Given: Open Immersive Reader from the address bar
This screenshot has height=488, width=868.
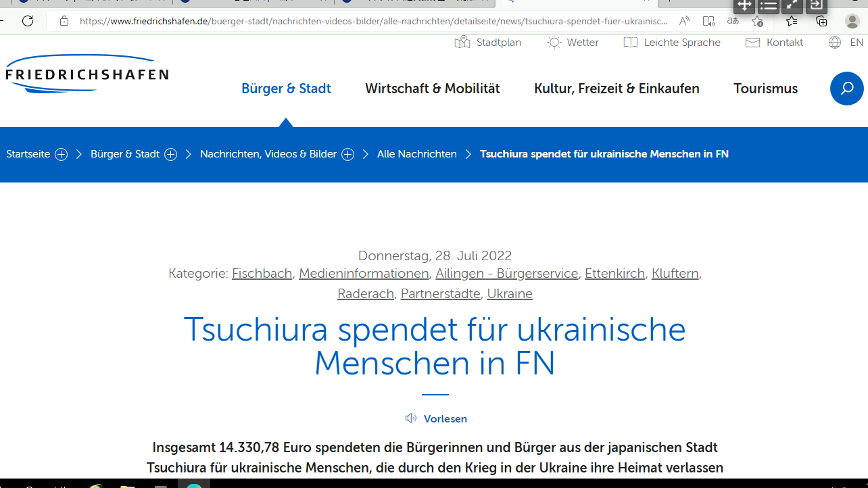Looking at the screenshot, I should (x=708, y=21).
